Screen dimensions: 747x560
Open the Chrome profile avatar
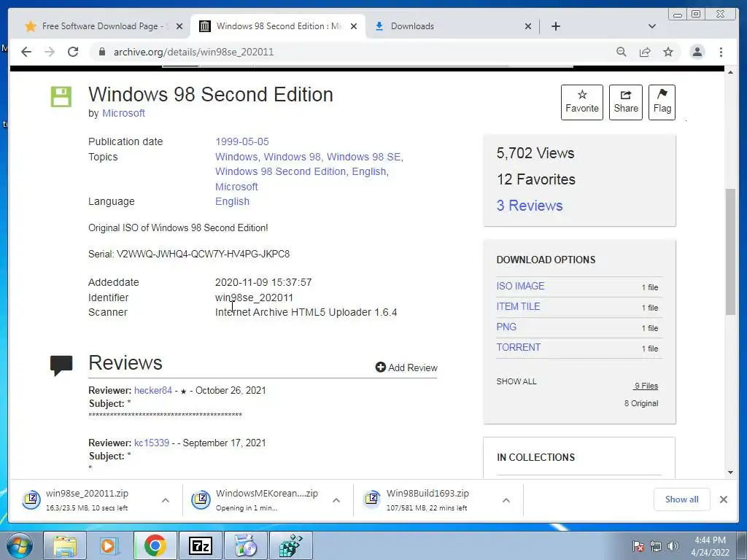point(697,52)
